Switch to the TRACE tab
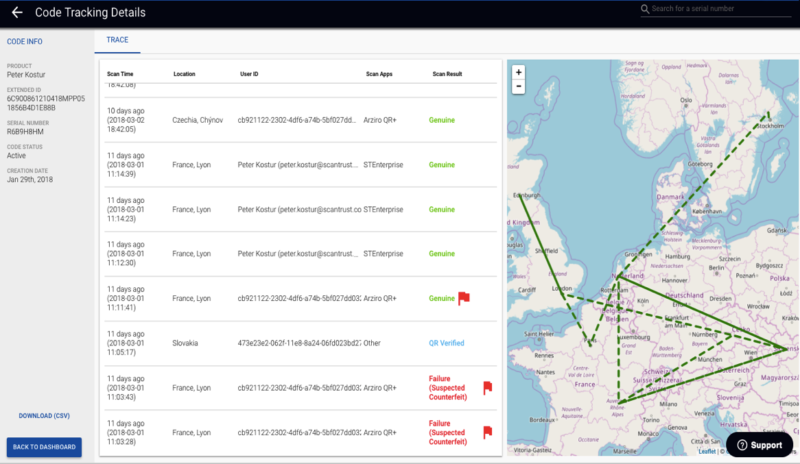800x464 pixels. [118, 41]
